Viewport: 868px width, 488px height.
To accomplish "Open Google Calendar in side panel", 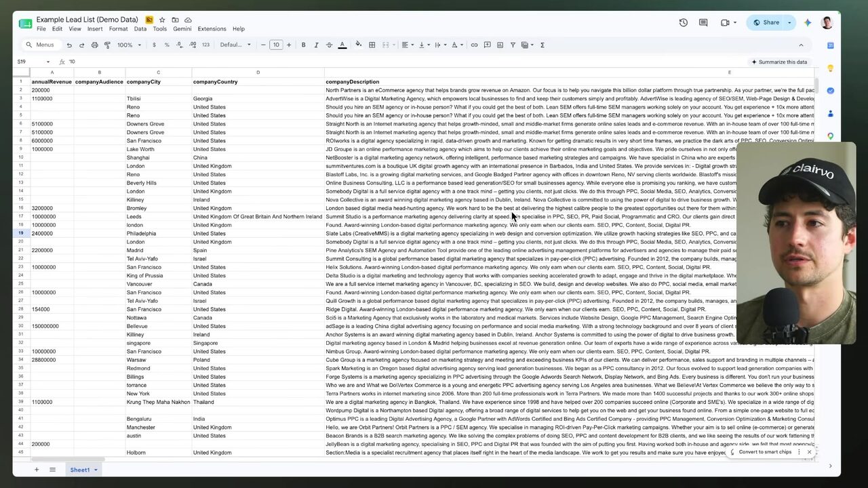I will 831,45.
